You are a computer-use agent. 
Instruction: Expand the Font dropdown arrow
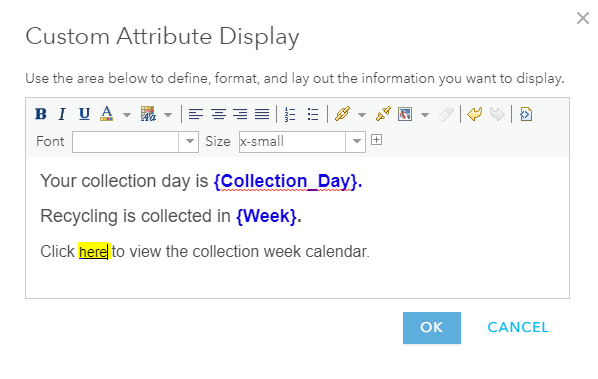click(x=189, y=142)
